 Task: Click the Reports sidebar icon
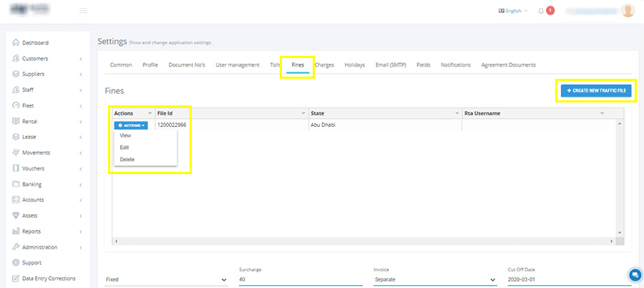(16, 231)
